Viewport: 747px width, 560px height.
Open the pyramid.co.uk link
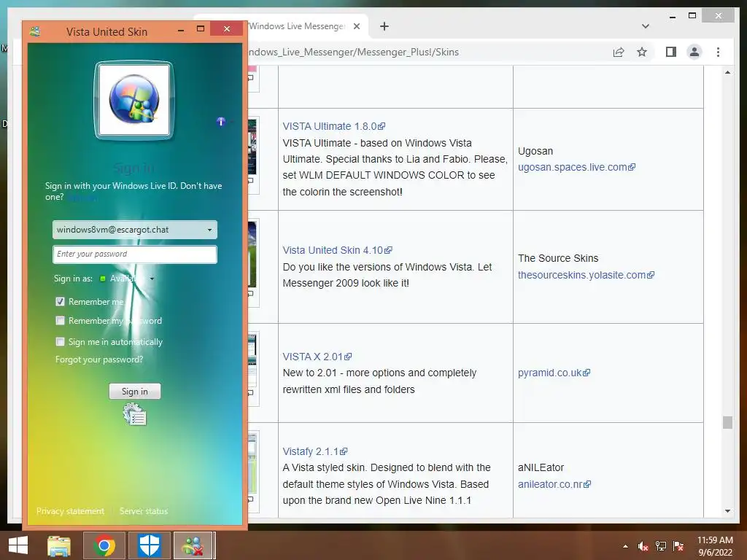pyautogui.click(x=554, y=373)
